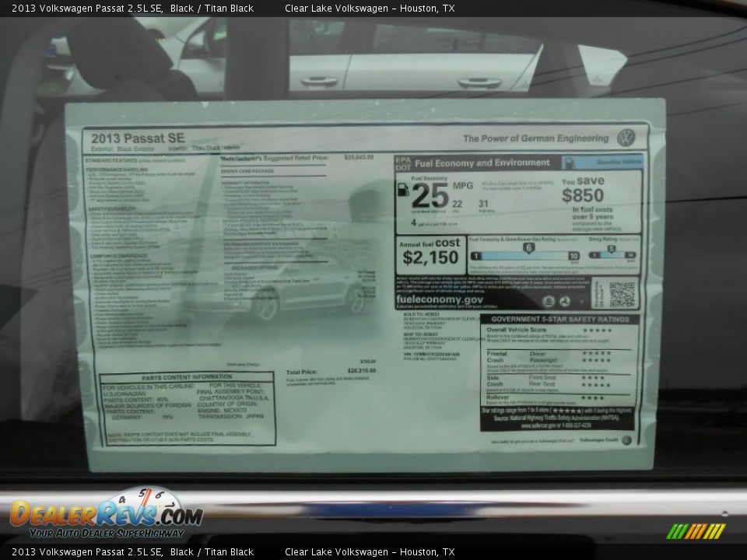Click the fuel pump icon beside 25 MPG
This screenshot has width=747, height=560.
point(403,189)
